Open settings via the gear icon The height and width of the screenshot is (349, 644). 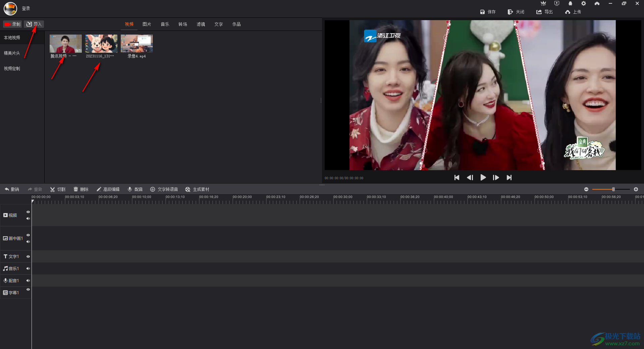tap(584, 3)
